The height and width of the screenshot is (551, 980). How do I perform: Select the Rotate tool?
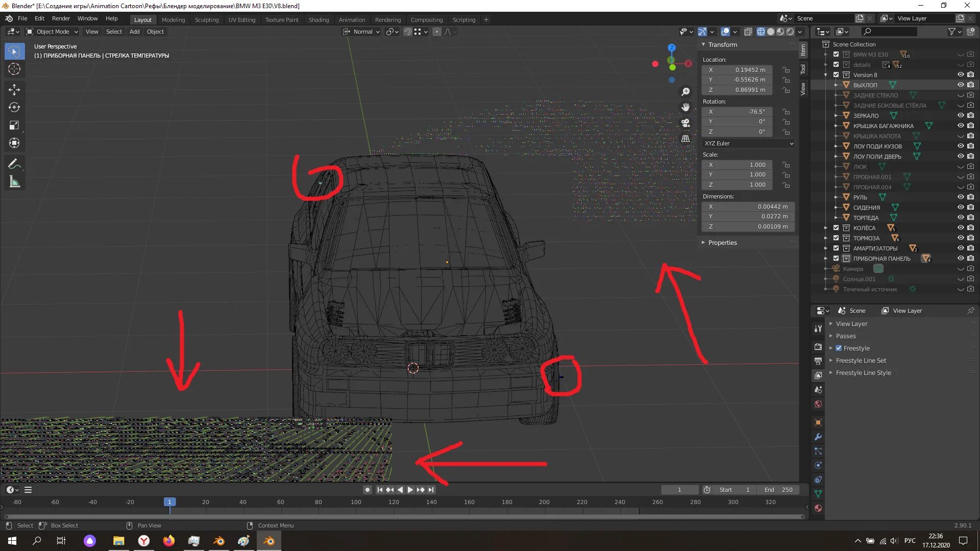pyautogui.click(x=14, y=108)
